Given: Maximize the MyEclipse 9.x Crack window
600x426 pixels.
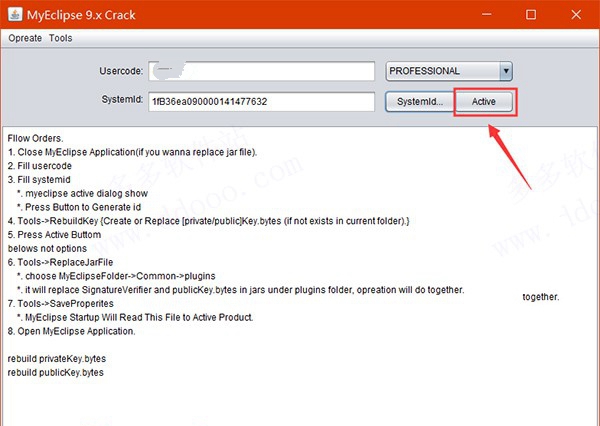Looking at the screenshot, I should point(531,15).
